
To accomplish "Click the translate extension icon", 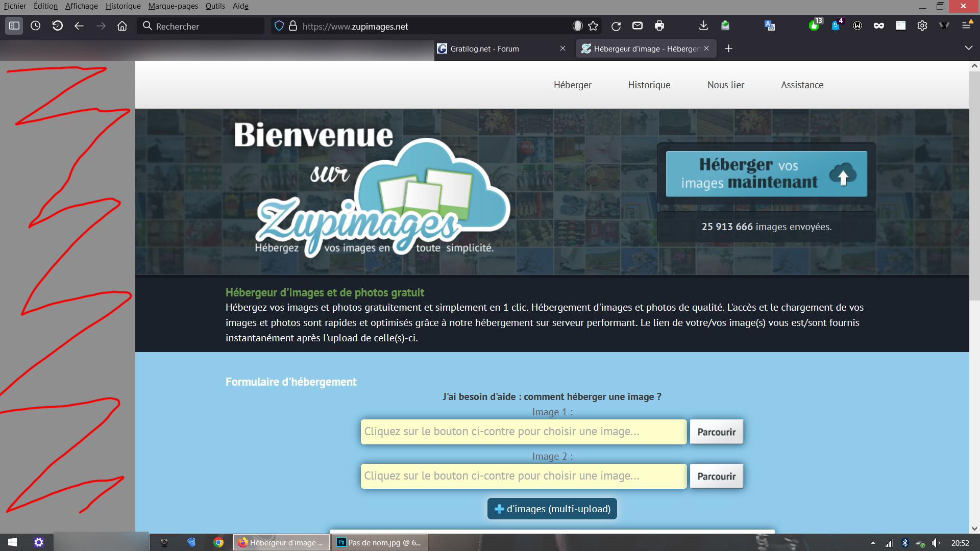I will 769,26.
